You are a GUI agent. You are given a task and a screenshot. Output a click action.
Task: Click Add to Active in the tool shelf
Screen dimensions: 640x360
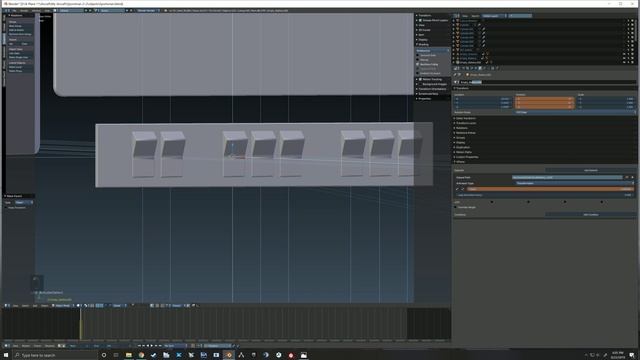20,30
